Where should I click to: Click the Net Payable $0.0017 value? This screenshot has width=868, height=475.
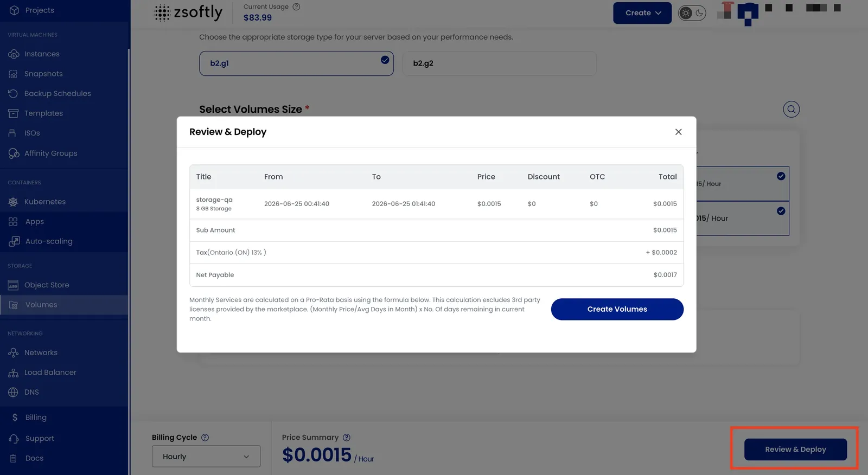pos(665,275)
